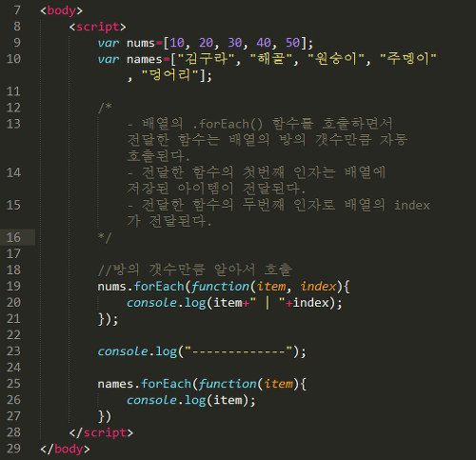
Task: Click the comment closer */ on line 16
Action: click(105, 237)
